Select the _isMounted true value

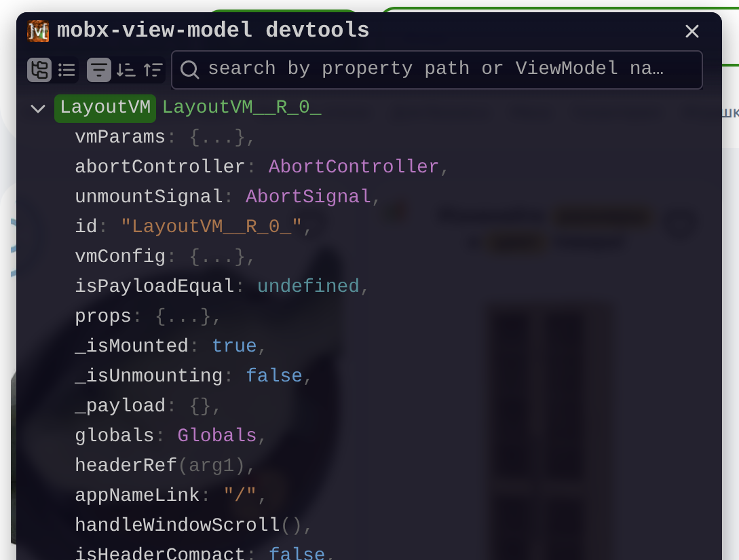(234, 346)
